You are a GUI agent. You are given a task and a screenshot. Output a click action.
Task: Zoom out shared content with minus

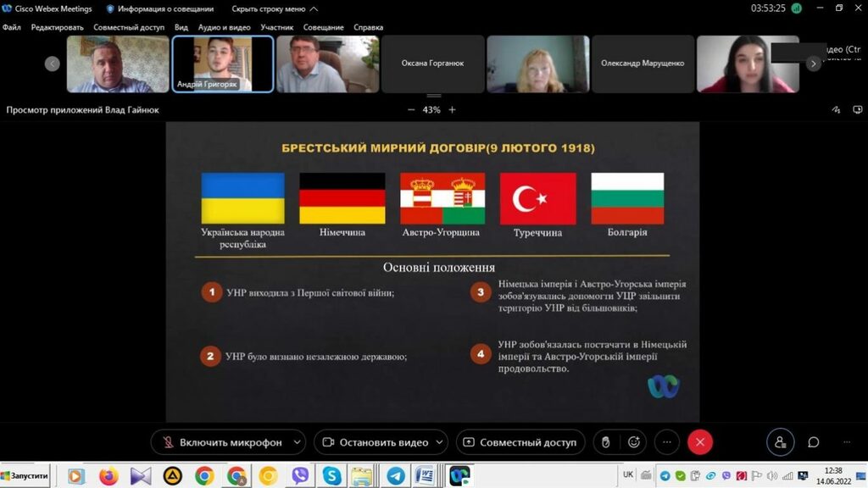(x=411, y=110)
